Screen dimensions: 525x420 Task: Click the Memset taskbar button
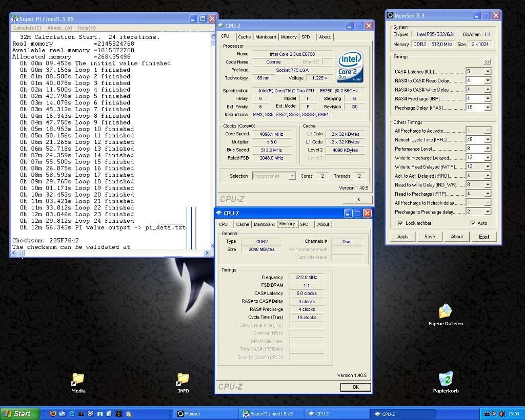pos(206,414)
